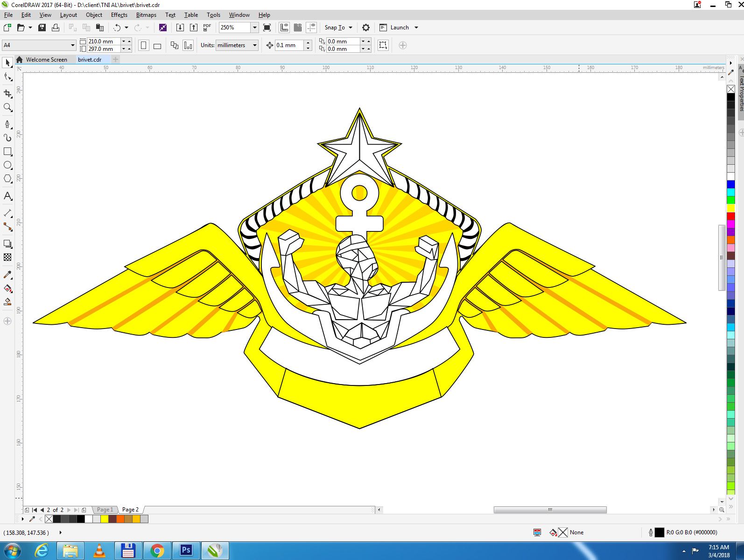Click the Export icon
The image size is (744, 560).
coord(194,28)
